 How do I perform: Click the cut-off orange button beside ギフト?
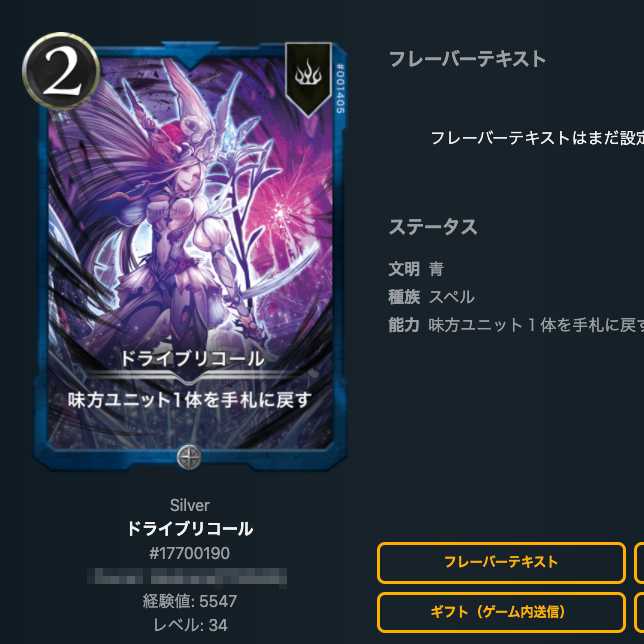(639, 612)
